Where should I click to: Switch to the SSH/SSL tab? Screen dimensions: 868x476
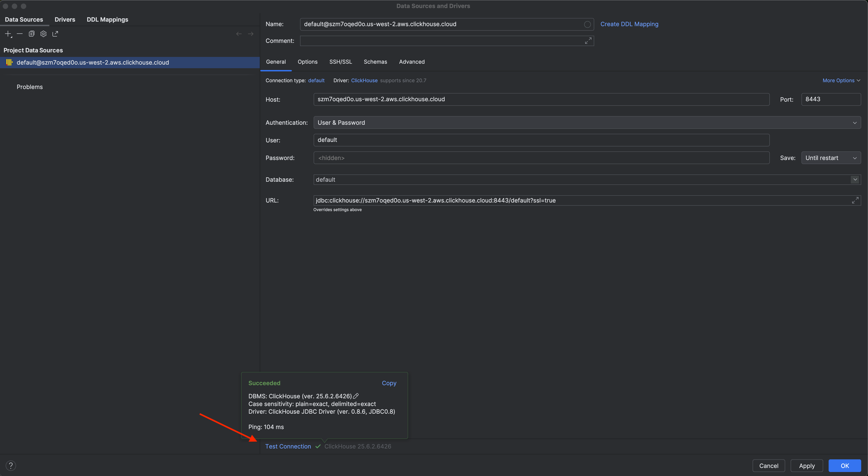tap(340, 62)
